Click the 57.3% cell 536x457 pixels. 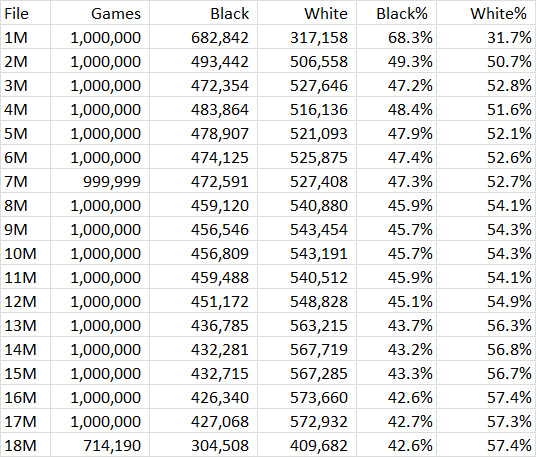click(486, 421)
